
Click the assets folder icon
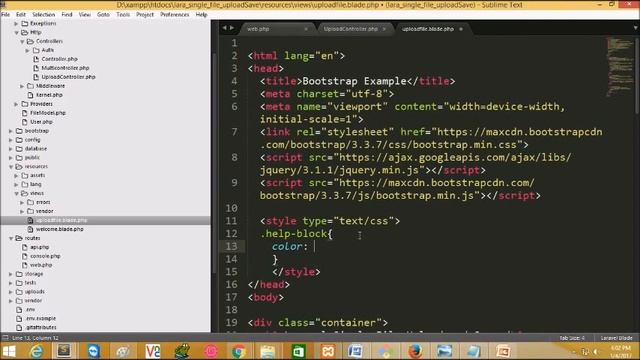point(24,175)
